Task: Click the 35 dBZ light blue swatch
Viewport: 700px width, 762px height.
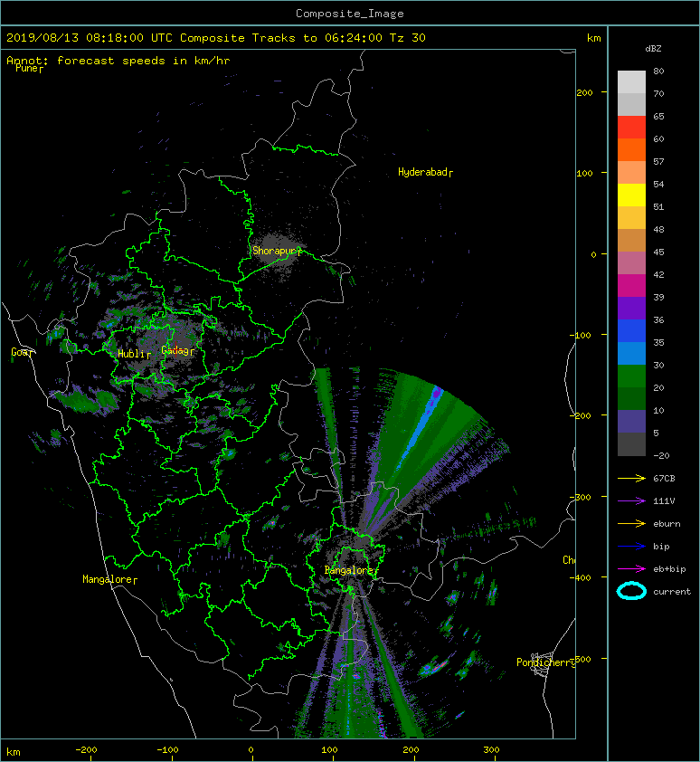Action: point(631,353)
